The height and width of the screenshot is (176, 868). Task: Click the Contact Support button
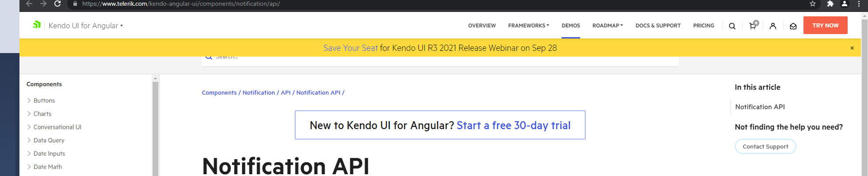point(765,146)
